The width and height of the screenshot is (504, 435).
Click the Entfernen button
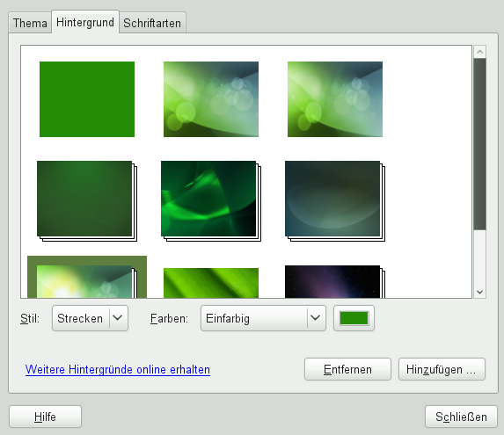(x=347, y=369)
